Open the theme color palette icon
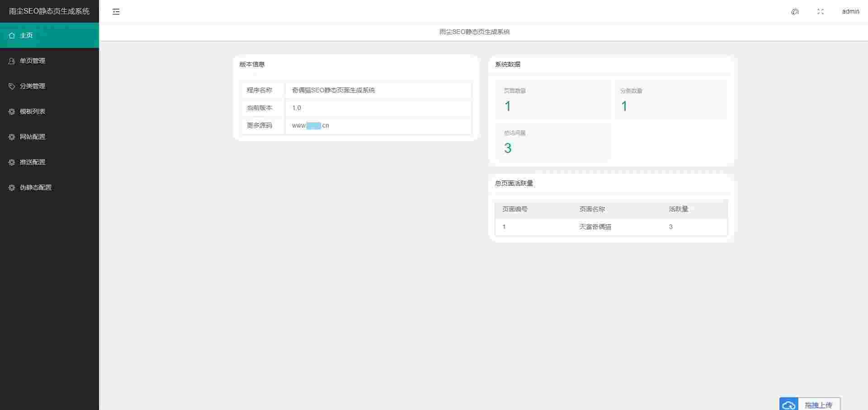Viewport: 868px width, 410px height. (x=795, y=12)
